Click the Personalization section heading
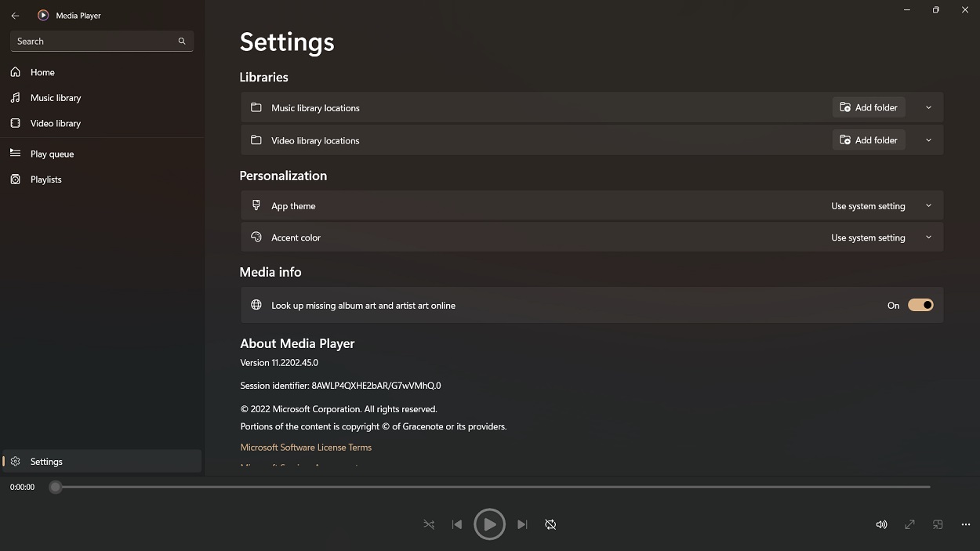Image resolution: width=980 pixels, height=551 pixels. tap(283, 176)
